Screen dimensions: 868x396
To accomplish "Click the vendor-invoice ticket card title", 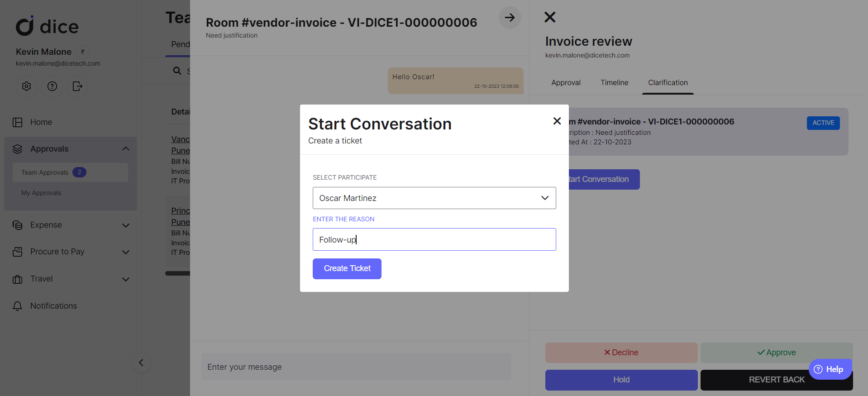I will point(652,122).
